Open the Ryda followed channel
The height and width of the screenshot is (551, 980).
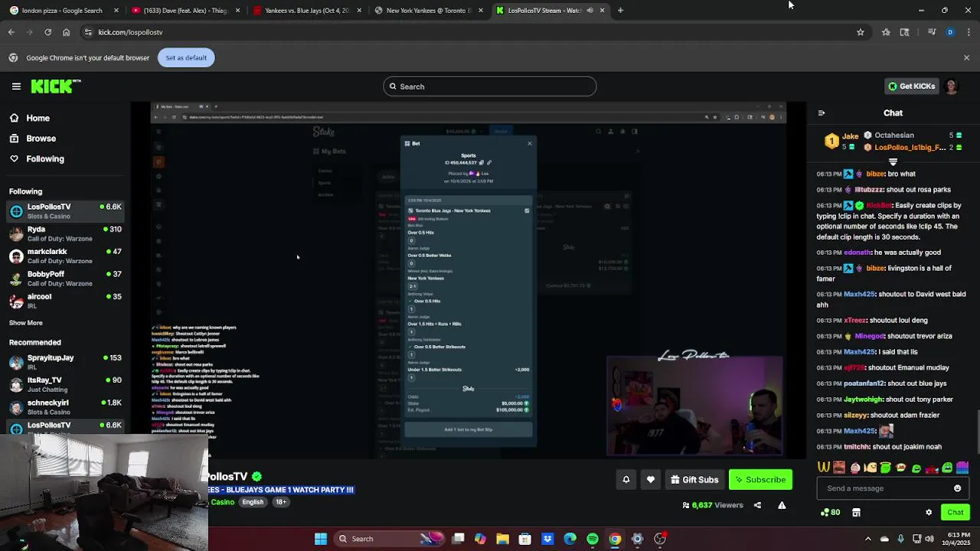click(x=65, y=233)
